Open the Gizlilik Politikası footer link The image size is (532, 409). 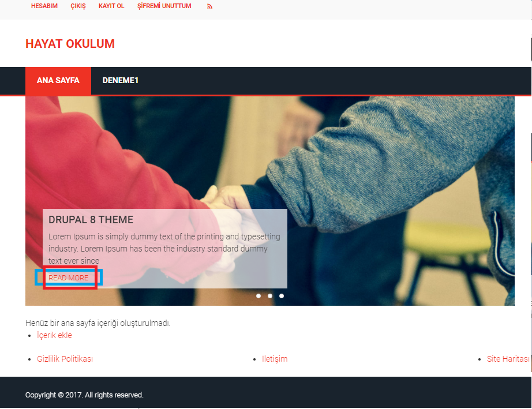(x=65, y=359)
